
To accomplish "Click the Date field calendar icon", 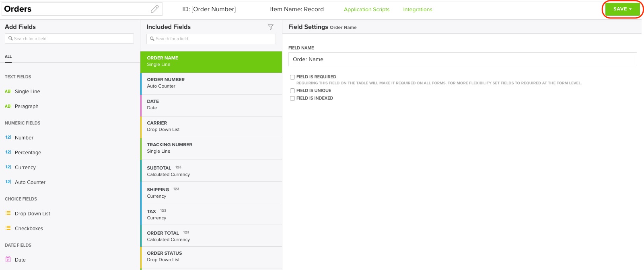I will point(8,260).
